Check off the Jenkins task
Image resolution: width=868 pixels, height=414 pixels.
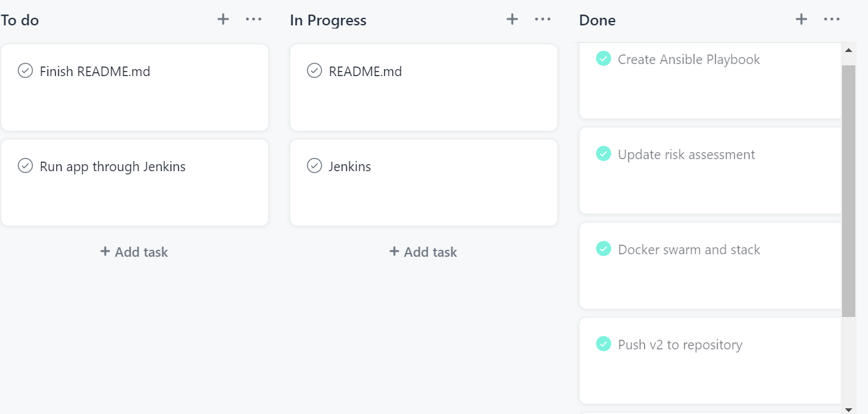click(x=314, y=165)
